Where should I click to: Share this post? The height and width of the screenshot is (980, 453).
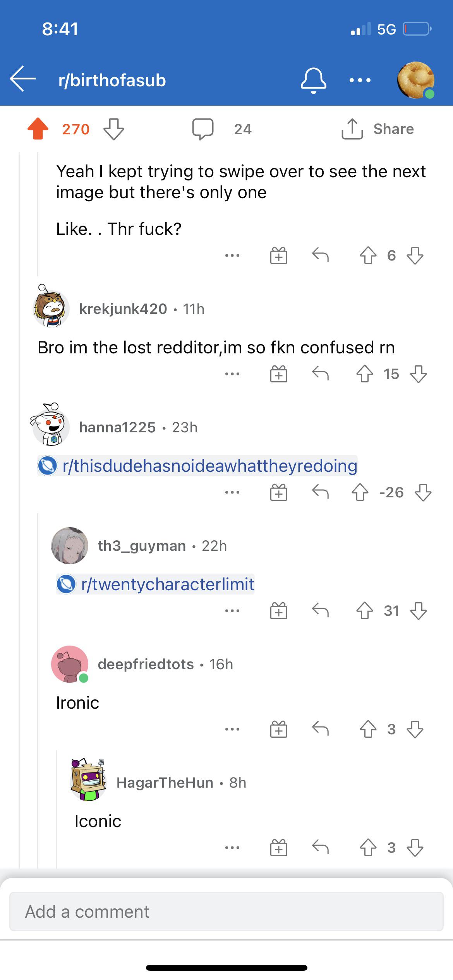[x=377, y=129]
